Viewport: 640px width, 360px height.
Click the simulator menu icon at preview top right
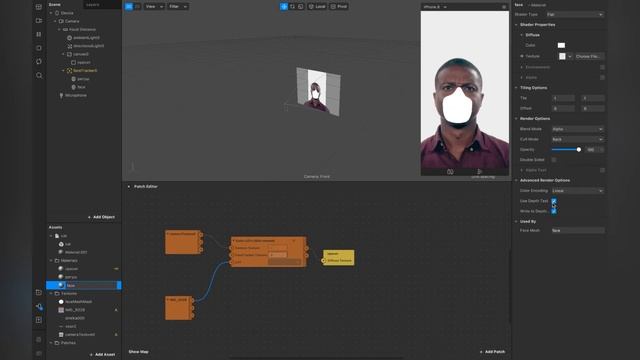504,7
